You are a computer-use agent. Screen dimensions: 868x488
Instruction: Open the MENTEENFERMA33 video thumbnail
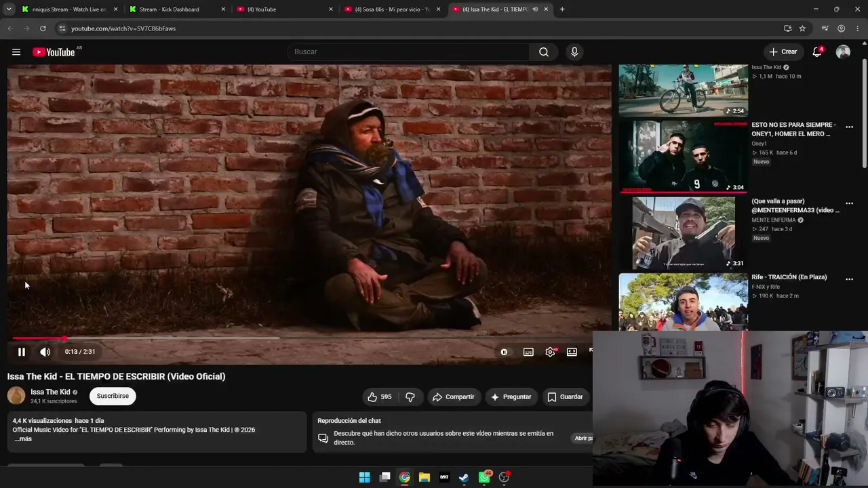[x=683, y=233]
